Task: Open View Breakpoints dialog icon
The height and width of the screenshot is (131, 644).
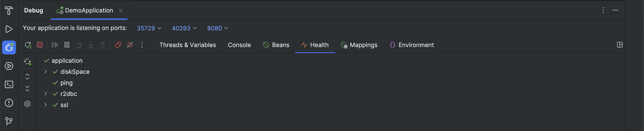Action: pos(118,45)
